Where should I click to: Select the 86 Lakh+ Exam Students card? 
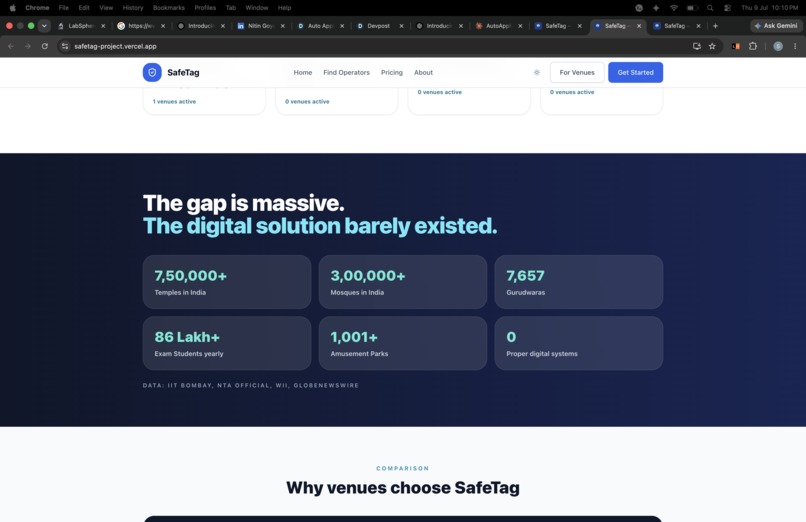(x=227, y=343)
